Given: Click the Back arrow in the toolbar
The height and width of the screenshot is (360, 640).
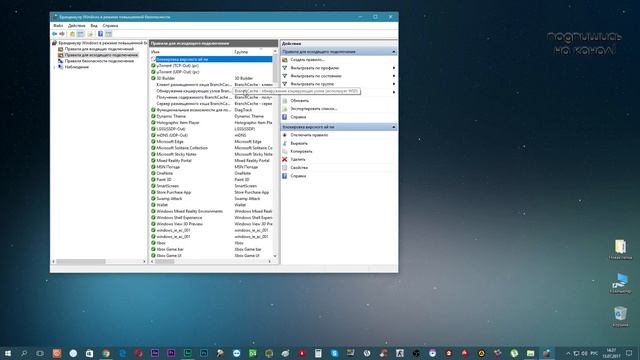Looking at the screenshot, I should (54, 34).
